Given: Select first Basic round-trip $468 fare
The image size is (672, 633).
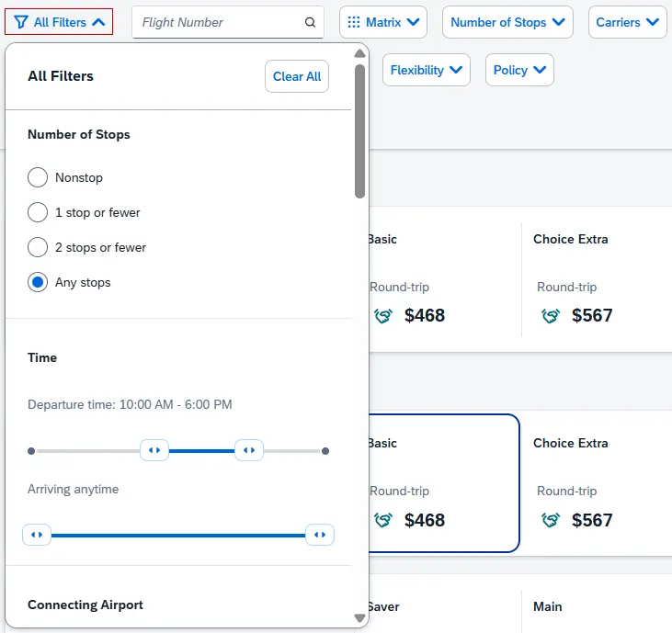Looking at the screenshot, I should (x=444, y=279).
